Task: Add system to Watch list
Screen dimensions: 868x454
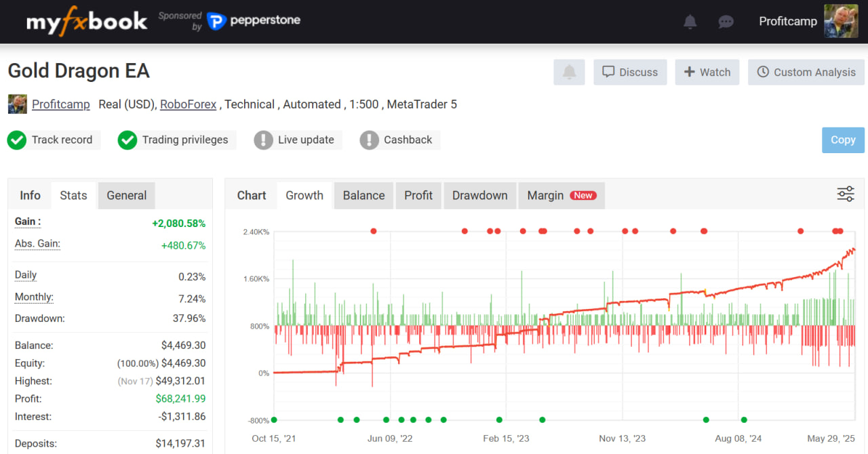Action: click(x=707, y=72)
